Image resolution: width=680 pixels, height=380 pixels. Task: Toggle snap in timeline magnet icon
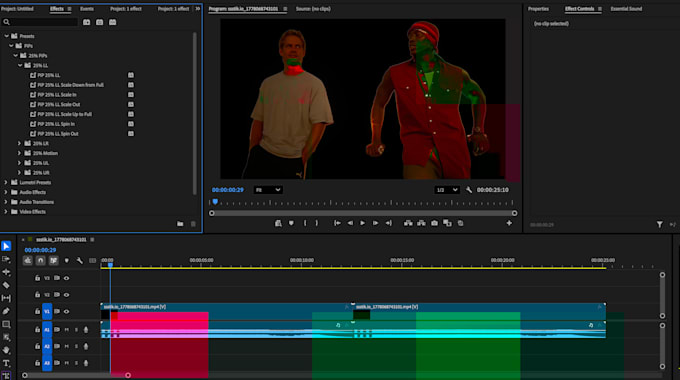(40, 260)
